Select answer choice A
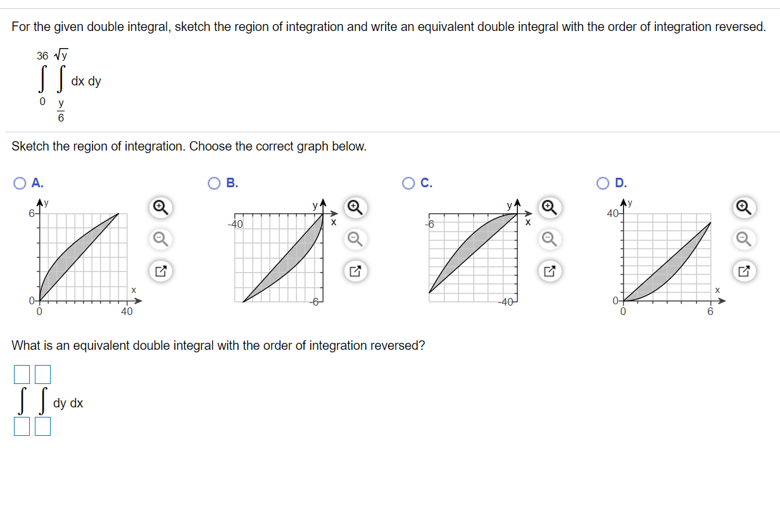Image resolution: width=780 pixels, height=532 pixels. [20, 183]
